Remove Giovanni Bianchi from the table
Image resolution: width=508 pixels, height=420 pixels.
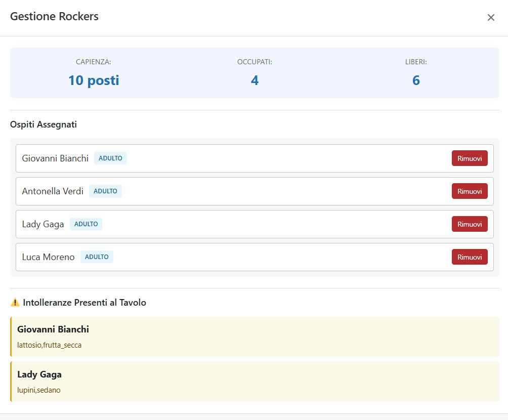[469, 158]
